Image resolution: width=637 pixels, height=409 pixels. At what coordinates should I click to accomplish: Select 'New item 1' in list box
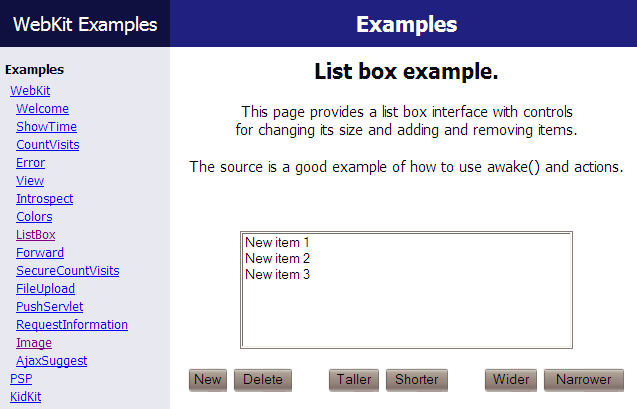pos(278,243)
